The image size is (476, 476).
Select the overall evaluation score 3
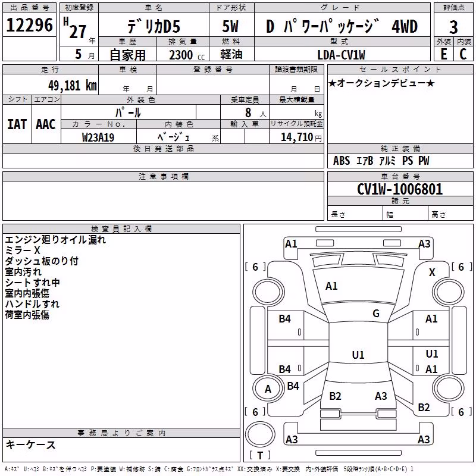coord(453,27)
